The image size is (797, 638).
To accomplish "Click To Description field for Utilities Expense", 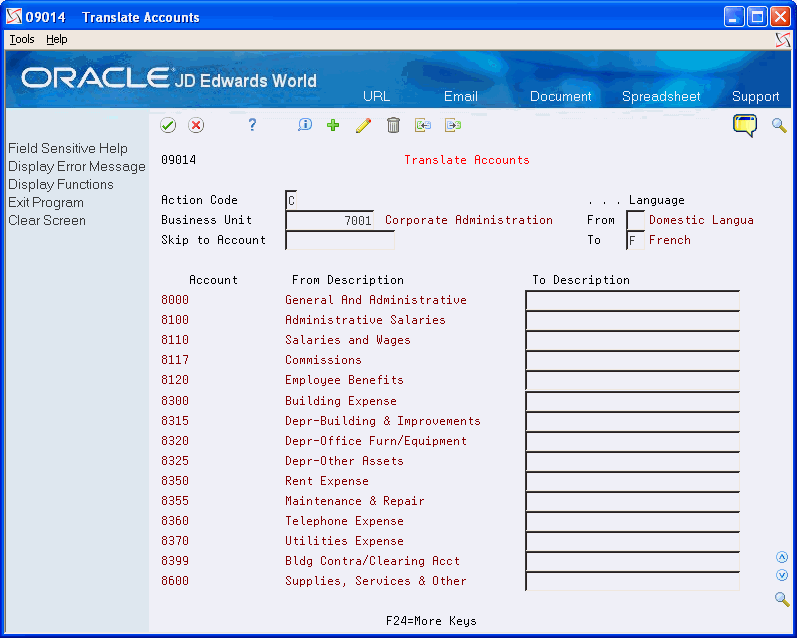I will (x=632, y=541).
